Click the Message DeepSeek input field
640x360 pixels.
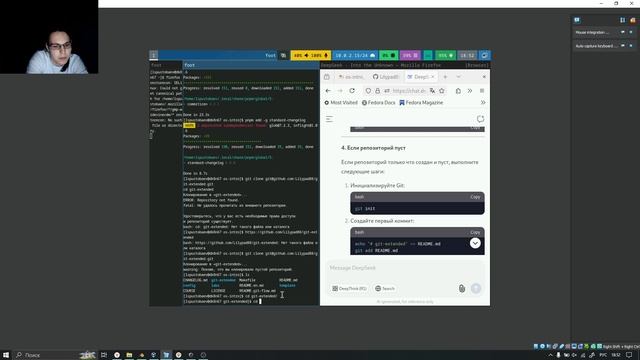click(x=404, y=268)
